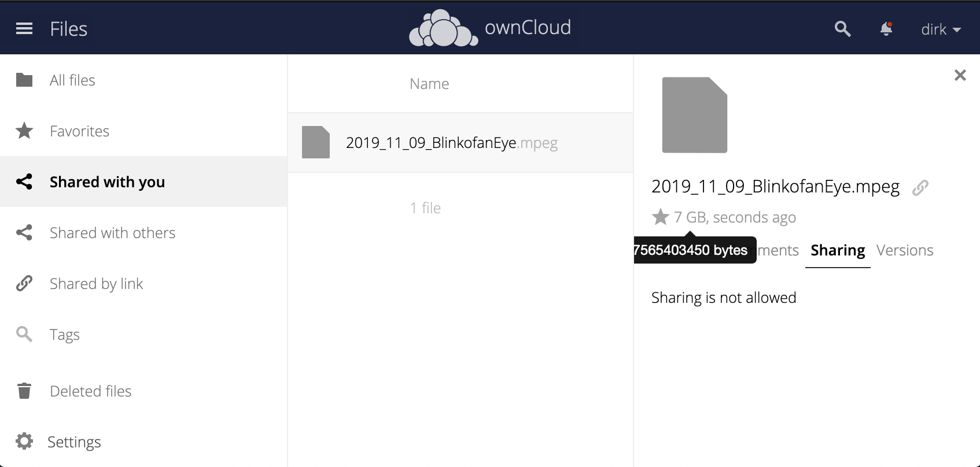Open the search magnifier in header

click(x=843, y=29)
